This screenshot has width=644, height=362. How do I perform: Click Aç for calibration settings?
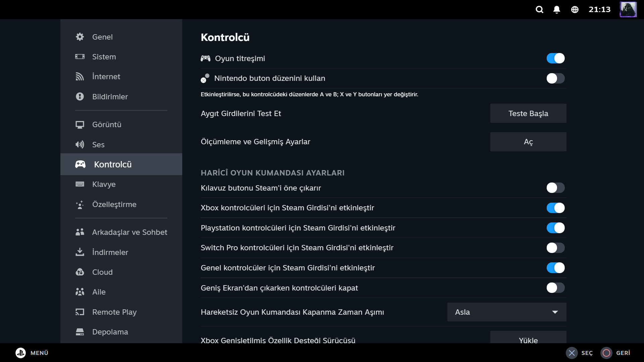(x=528, y=142)
